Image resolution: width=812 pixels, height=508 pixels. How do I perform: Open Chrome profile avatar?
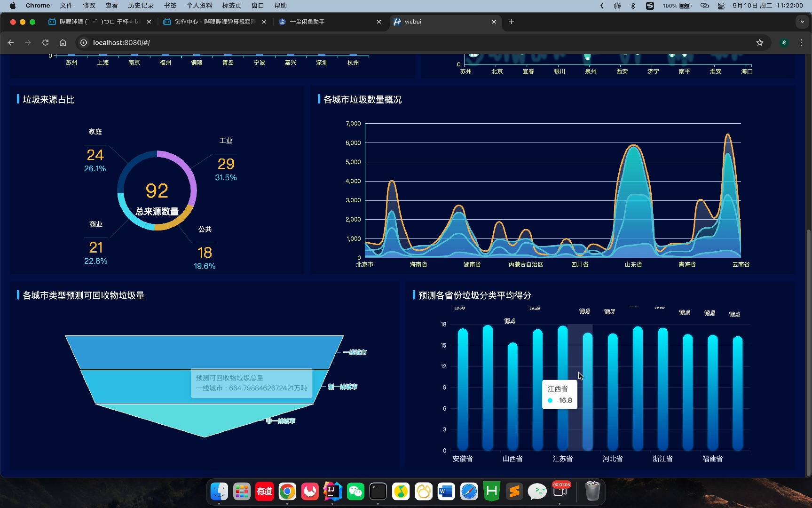(784, 42)
